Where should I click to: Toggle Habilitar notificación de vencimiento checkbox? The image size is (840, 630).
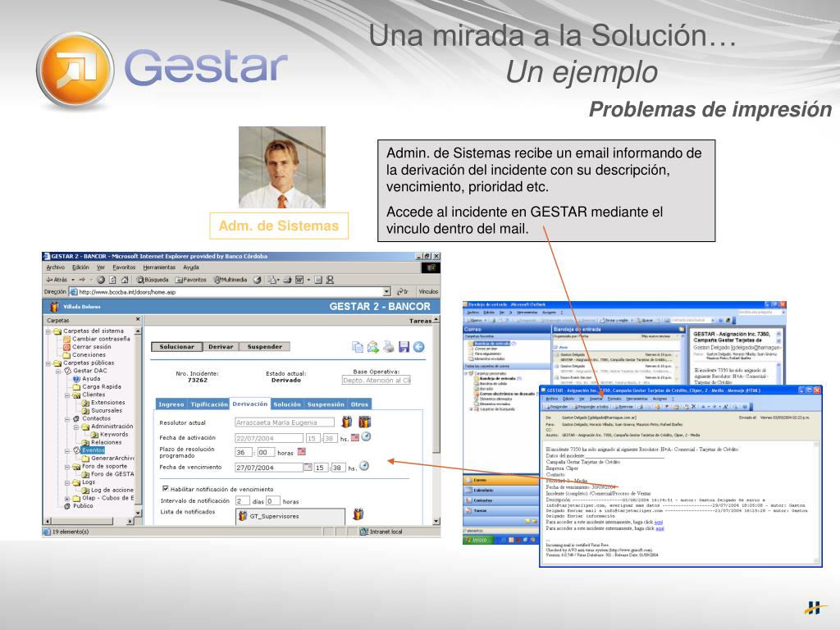tap(166, 489)
